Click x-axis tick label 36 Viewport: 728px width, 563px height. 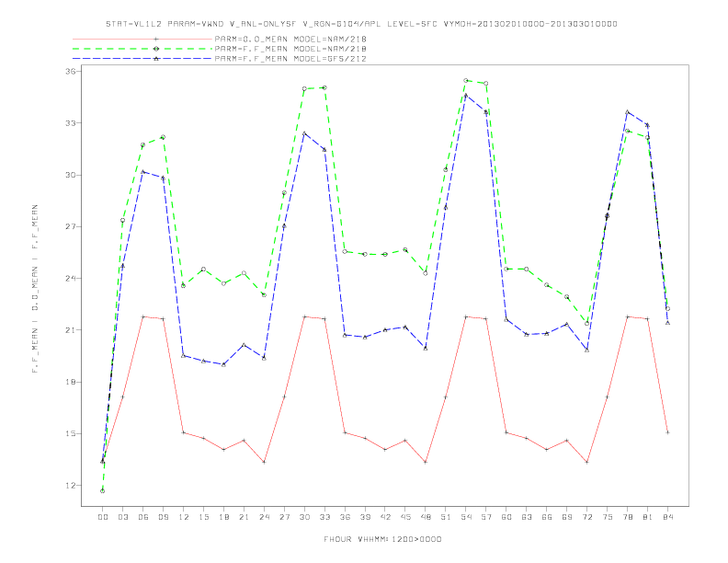(345, 517)
